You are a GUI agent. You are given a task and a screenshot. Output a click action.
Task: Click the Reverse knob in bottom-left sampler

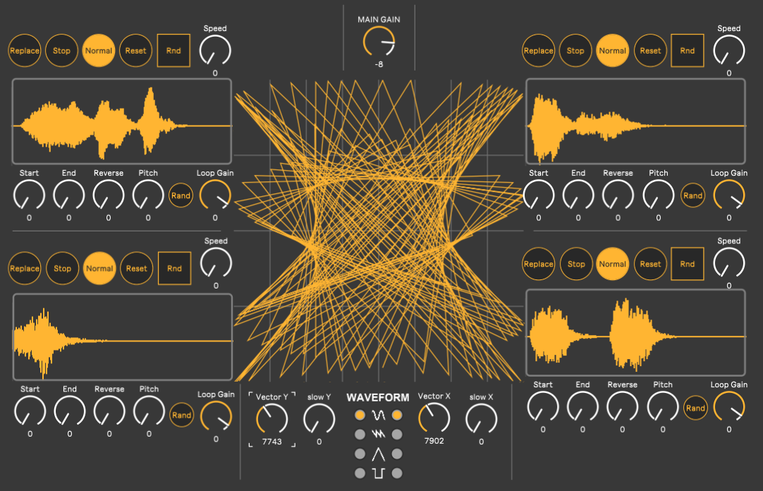tap(109, 412)
